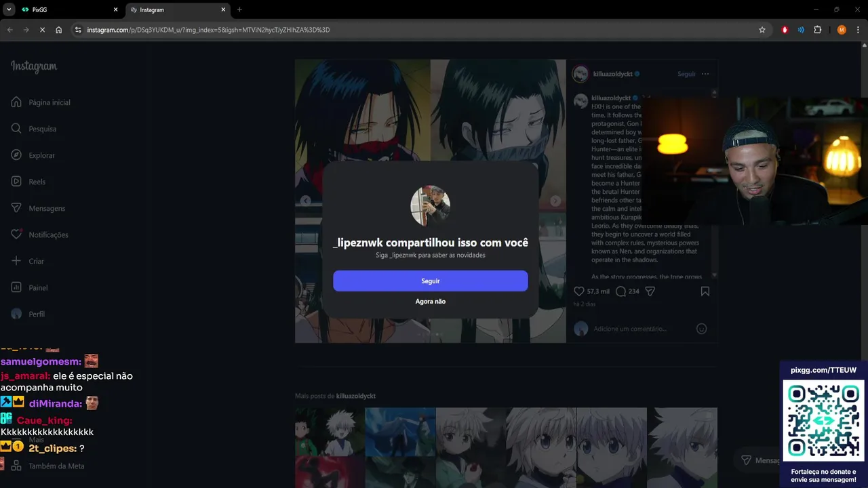
Task: Click browser back button
Action: coord(9,30)
